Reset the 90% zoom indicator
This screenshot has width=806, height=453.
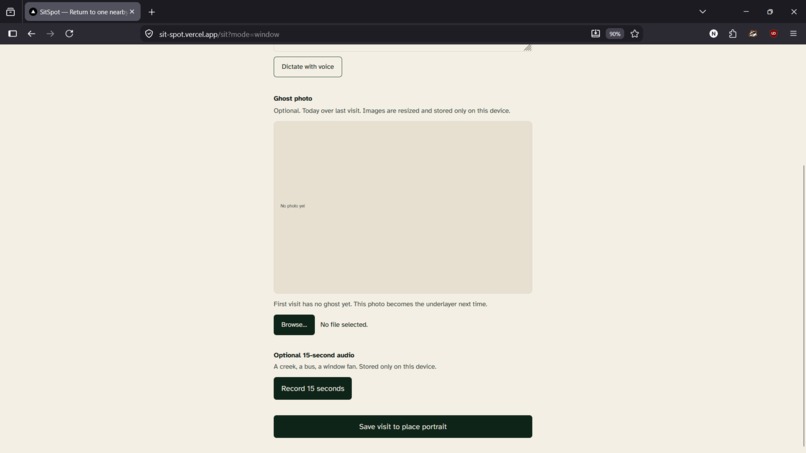pos(615,34)
